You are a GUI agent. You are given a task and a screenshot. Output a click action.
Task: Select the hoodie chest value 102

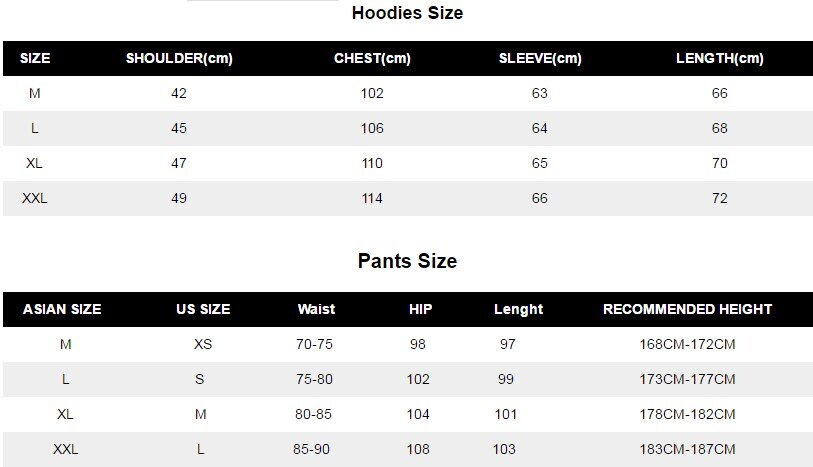point(372,93)
